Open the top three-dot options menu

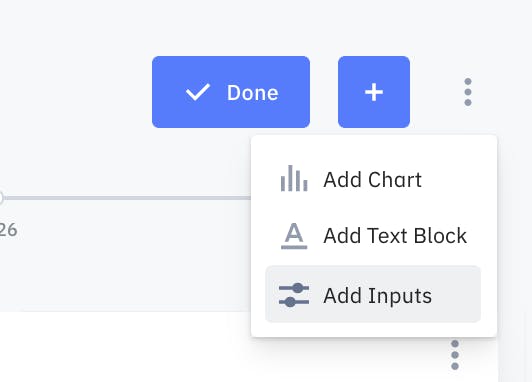tap(468, 92)
